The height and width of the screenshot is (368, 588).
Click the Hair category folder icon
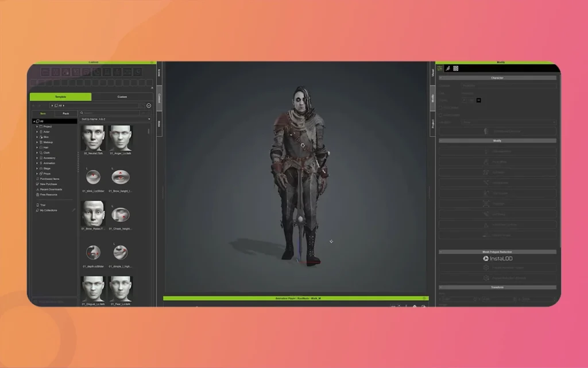[x=41, y=147]
